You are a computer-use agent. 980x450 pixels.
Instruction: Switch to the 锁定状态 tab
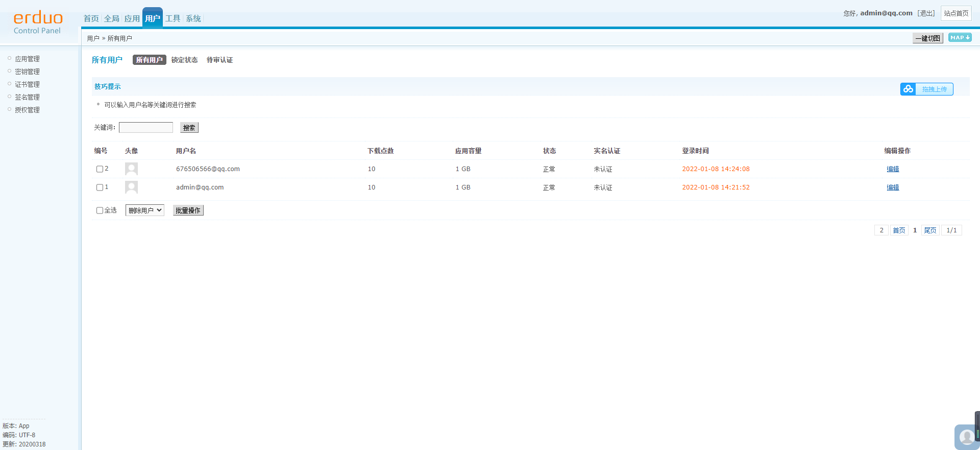coord(184,60)
